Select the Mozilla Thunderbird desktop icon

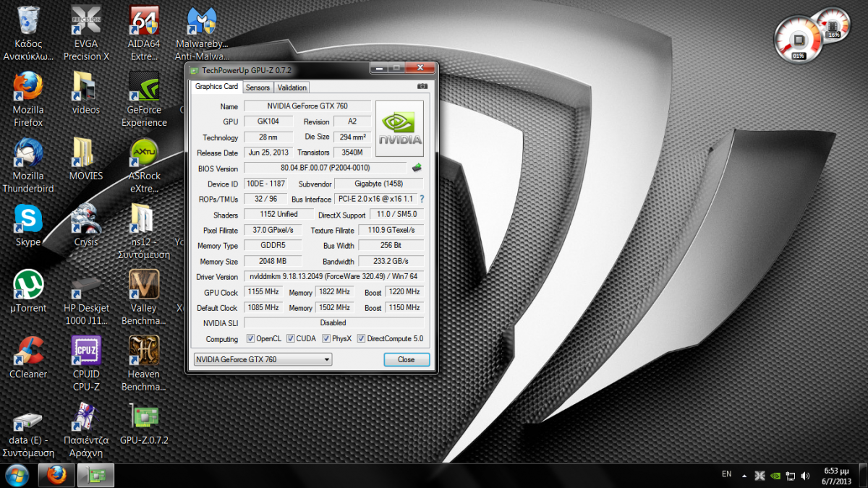(28, 166)
